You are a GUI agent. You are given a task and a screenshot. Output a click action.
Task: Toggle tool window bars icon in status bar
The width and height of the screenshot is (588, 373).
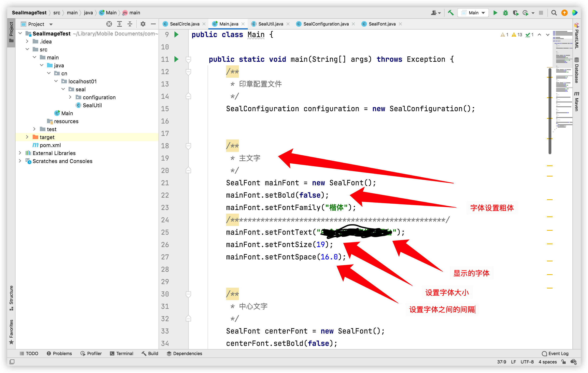point(12,361)
